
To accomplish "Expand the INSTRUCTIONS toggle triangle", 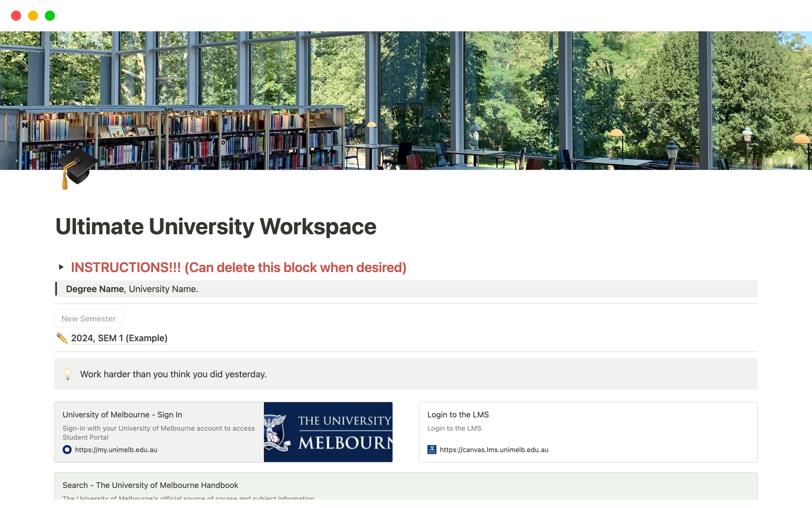I will (x=61, y=267).
